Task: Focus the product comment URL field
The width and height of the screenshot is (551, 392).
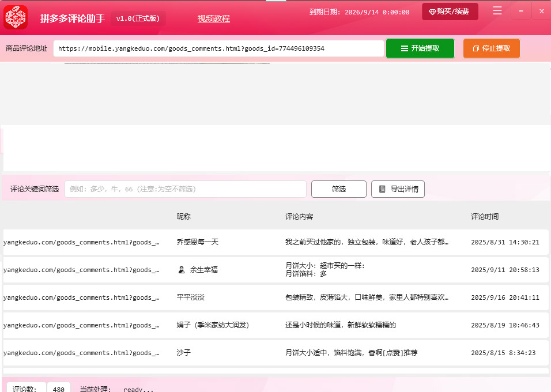Action: [218, 48]
